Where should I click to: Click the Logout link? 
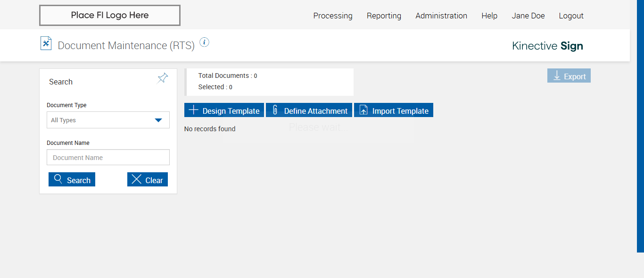571,16
